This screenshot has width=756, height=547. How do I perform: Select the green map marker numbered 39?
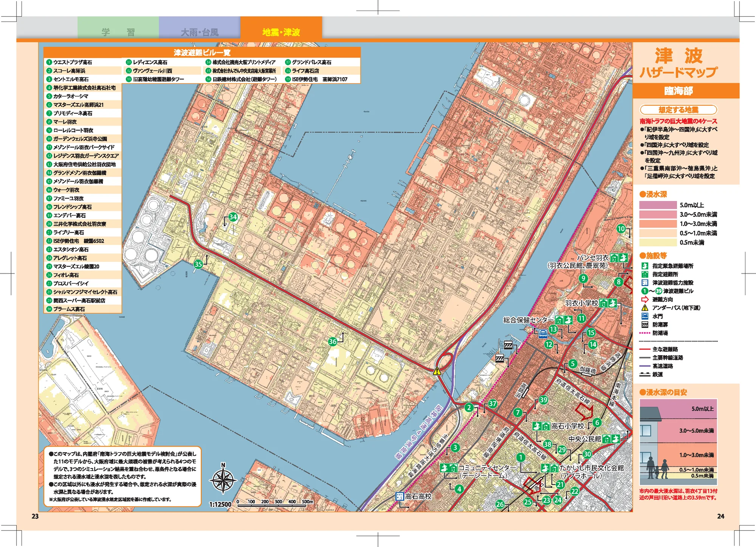pyautogui.click(x=544, y=400)
